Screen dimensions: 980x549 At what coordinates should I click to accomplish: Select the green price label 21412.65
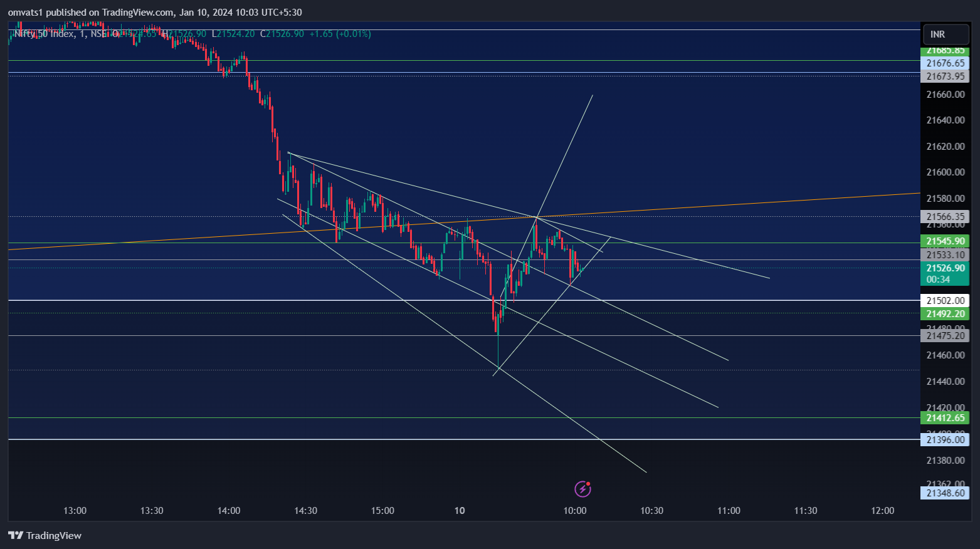tap(945, 418)
